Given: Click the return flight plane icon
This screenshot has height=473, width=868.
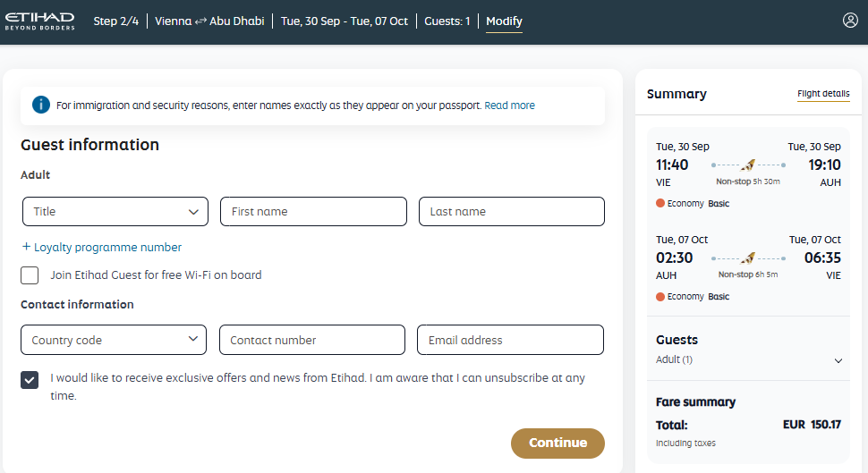Looking at the screenshot, I should tap(748, 258).
